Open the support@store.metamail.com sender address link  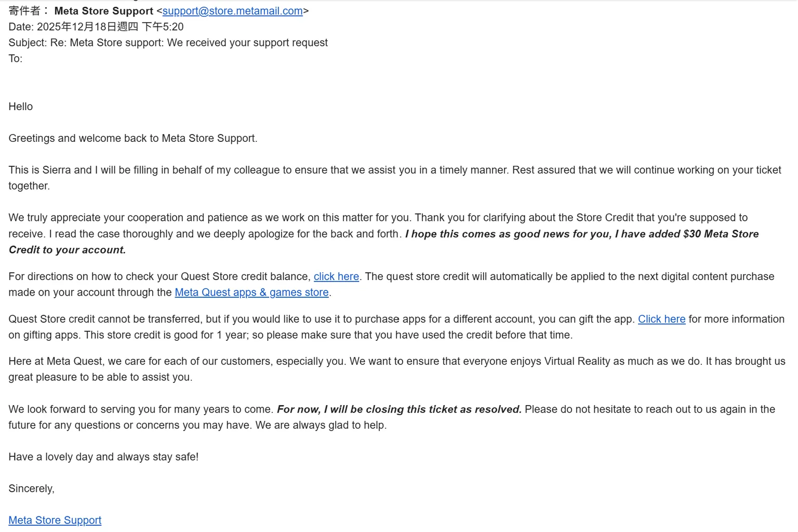pos(232,11)
